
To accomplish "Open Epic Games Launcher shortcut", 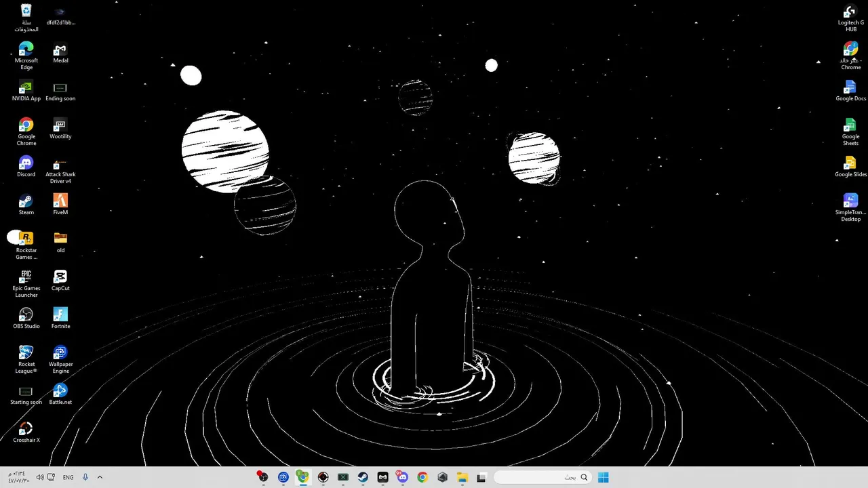I will 26,284.
